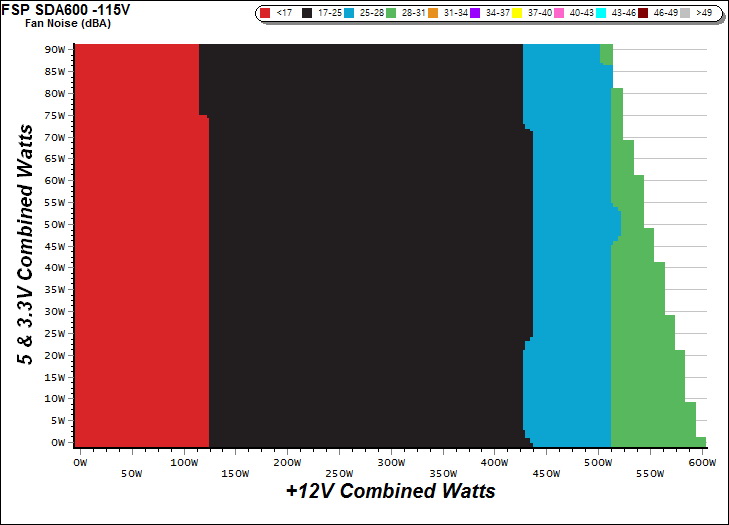The image size is (729, 525).
Task: Click the orange 31-34 legend swatch
Action: (433, 13)
